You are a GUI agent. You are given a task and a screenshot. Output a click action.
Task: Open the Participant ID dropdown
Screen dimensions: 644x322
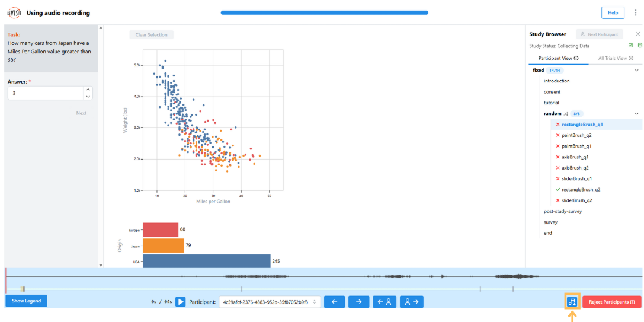tap(270, 302)
